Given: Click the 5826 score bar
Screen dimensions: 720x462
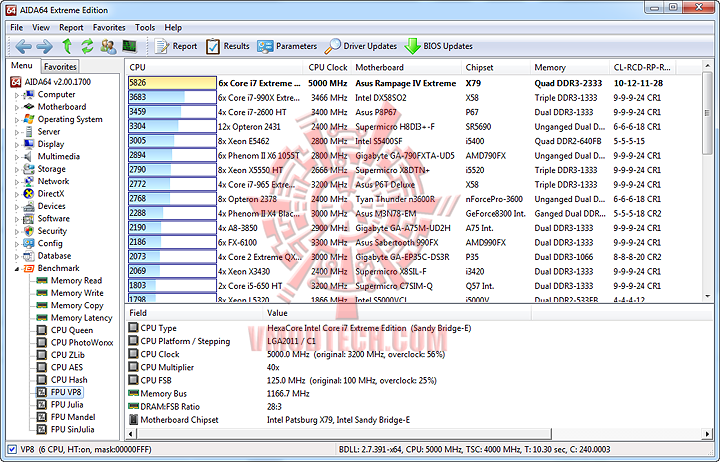Looking at the screenshot, I should [172, 83].
